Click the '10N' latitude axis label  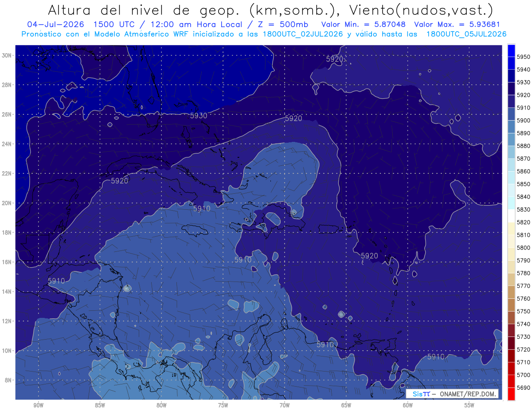point(8,351)
